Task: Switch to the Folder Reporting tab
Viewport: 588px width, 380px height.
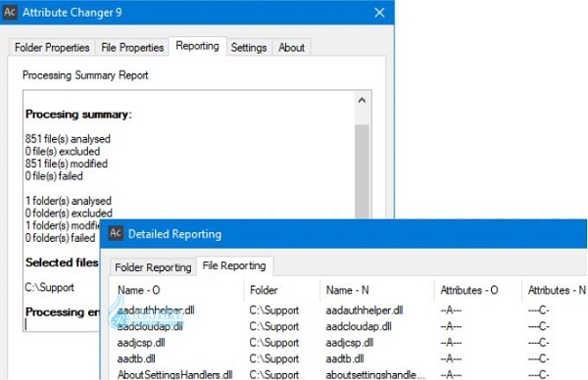Action: pyautogui.click(x=153, y=267)
